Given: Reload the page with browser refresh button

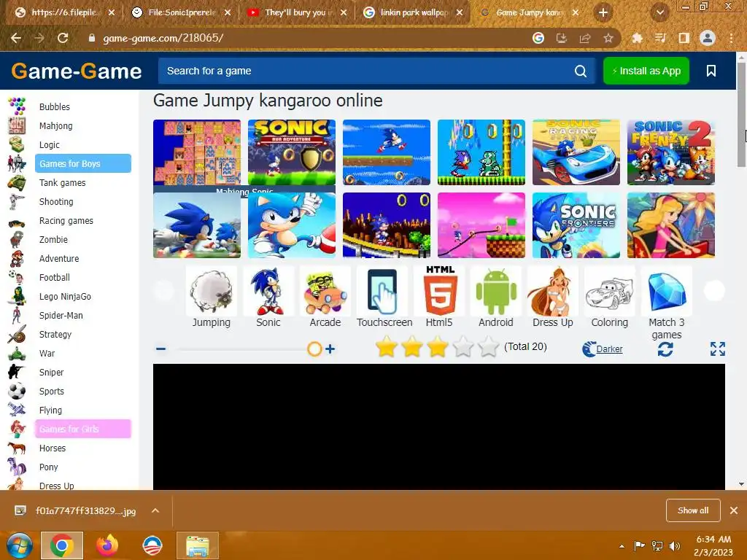Looking at the screenshot, I should tap(63, 38).
